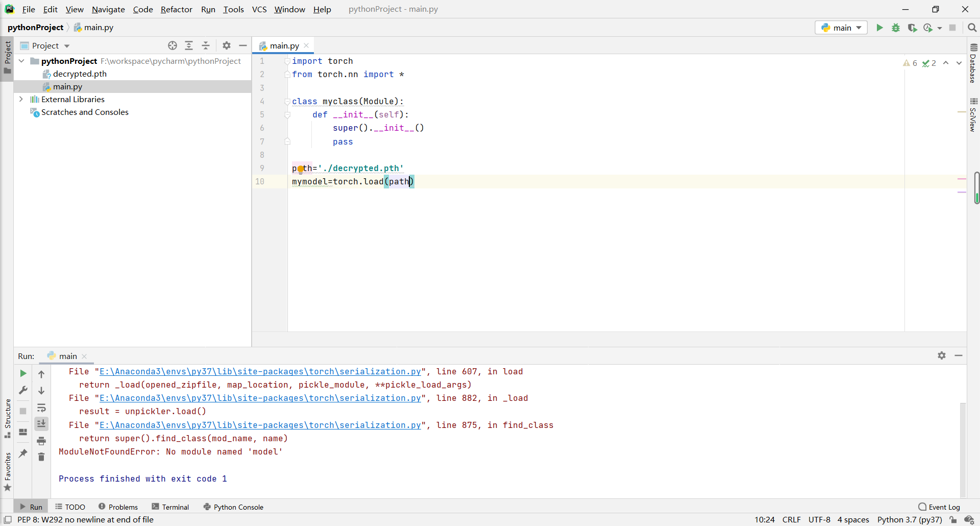Open Database tool window sidebar

[973, 63]
